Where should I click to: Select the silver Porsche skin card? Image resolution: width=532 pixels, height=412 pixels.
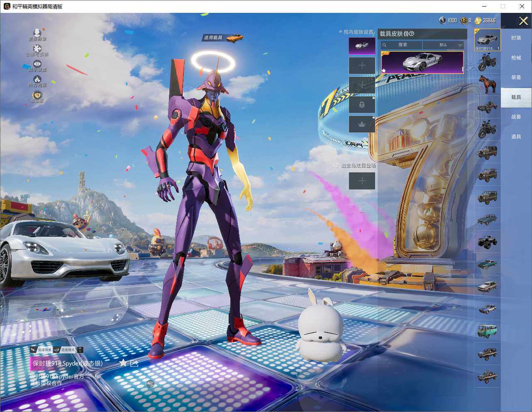(x=422, y=62)
